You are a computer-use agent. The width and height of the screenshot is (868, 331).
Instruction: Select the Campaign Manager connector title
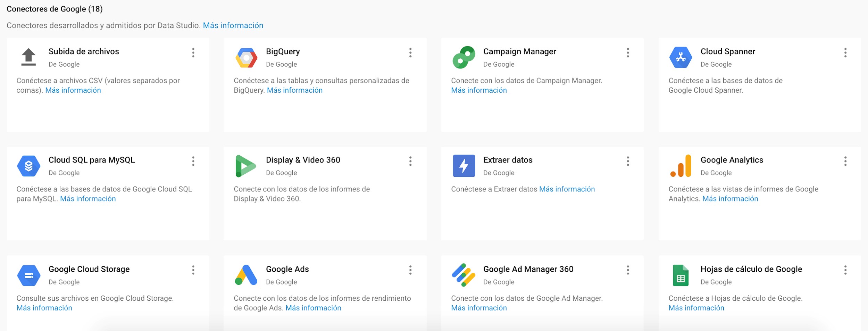519,51
